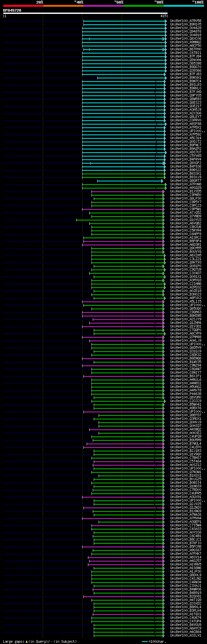The height and width of the screenshot is (644, 207).
Task: Click hit label UniRef100_Q7MM88
Action: (186, 337)
